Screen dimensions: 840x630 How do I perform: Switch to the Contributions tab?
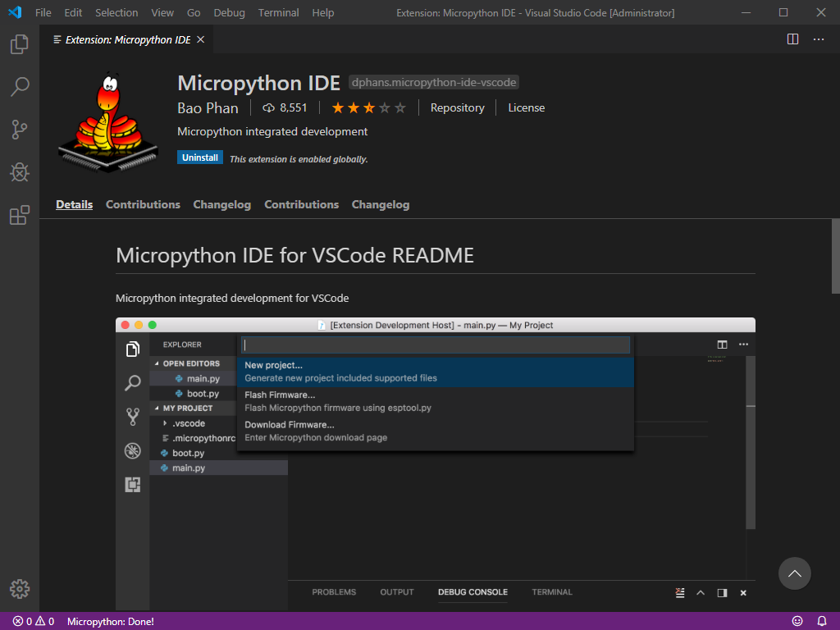click(143, 204)
